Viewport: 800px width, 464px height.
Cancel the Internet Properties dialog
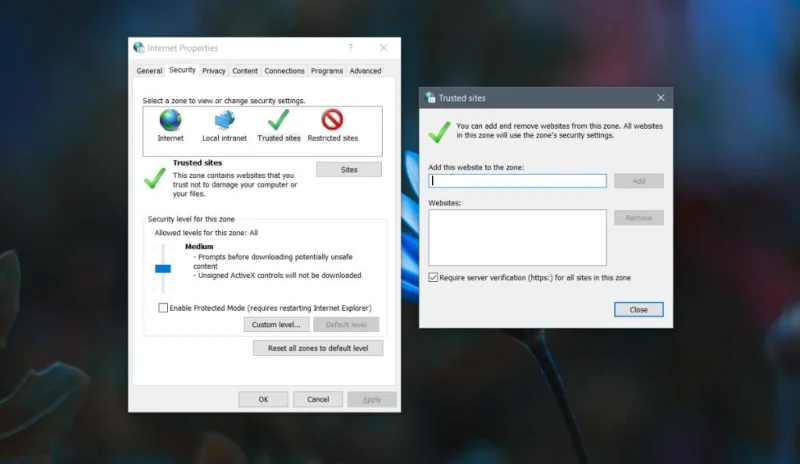[x=318, y=399]
